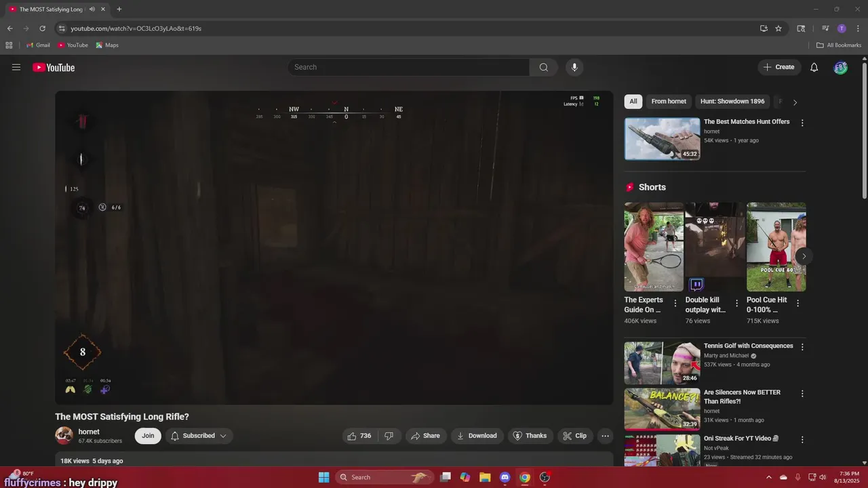Open Tennis Golf with Consequences thumbnail
This screenshot has width=868, height=488.
point(663,363)
